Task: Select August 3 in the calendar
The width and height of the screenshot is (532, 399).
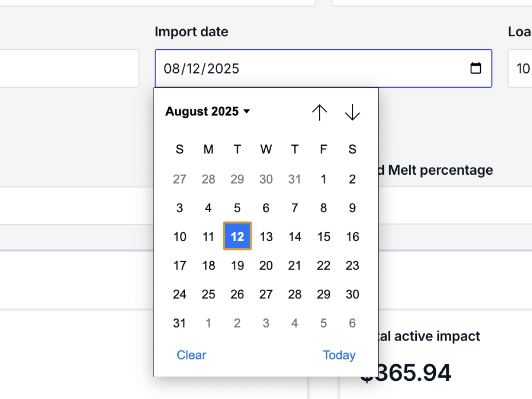Action: [180, 208]
